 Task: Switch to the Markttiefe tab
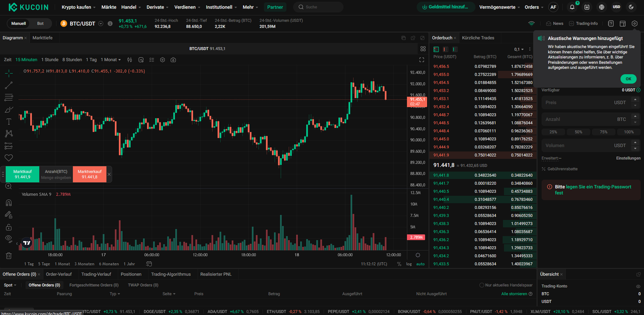click(x=42, y=38)
